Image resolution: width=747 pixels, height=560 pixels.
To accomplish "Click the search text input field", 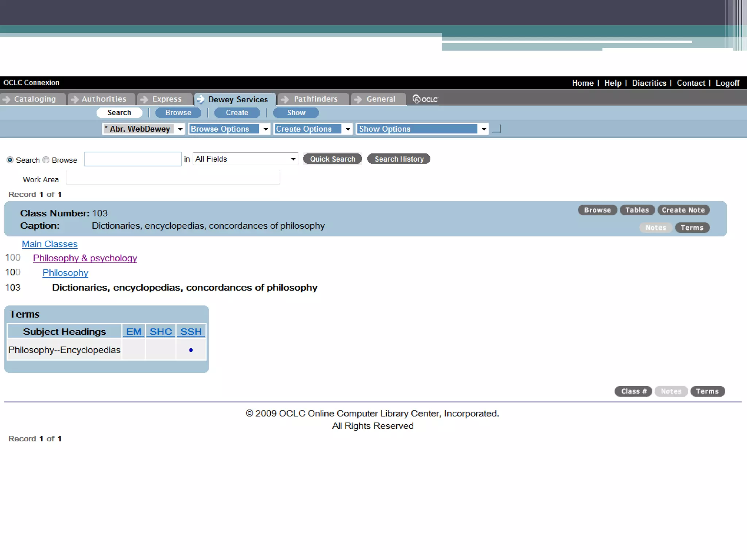I will tap(133, 159).
